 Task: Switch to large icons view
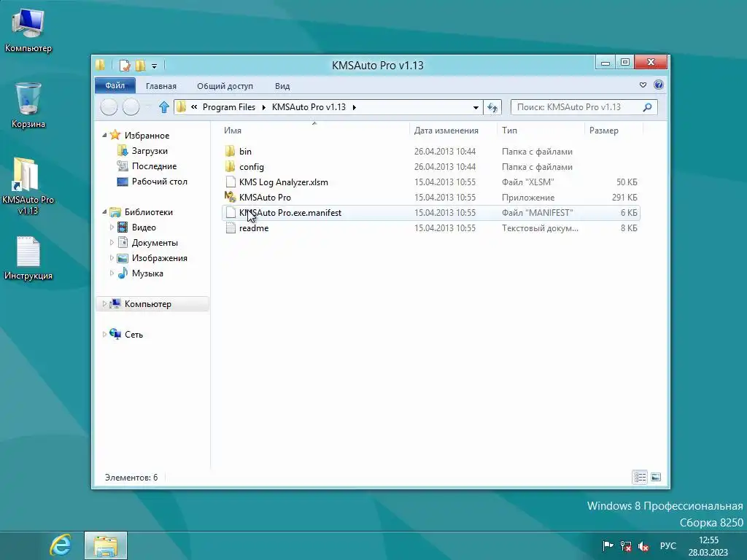656,477
